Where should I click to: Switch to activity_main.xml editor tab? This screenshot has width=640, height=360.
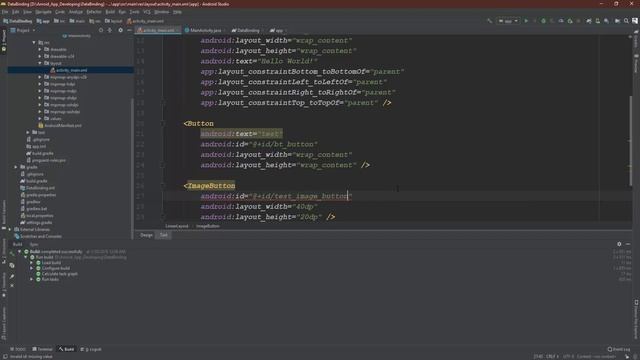(x=158, y=30)
